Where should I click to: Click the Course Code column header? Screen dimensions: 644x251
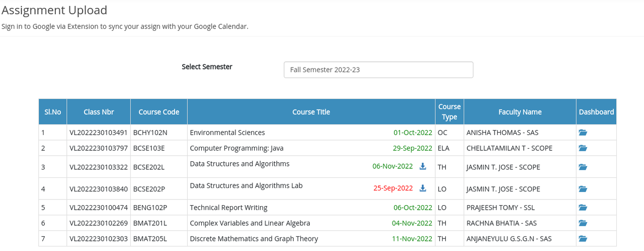click(x=158, y=112)
